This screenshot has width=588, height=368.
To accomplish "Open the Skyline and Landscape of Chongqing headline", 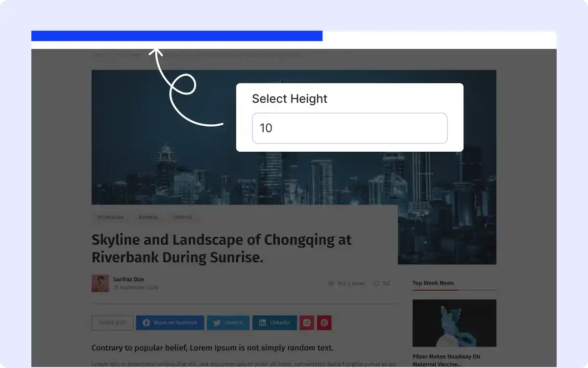I will tap(221, 249).
